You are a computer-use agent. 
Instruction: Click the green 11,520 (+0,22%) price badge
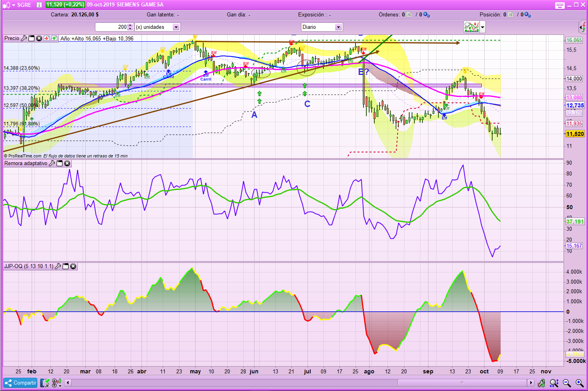pos(65,5)
